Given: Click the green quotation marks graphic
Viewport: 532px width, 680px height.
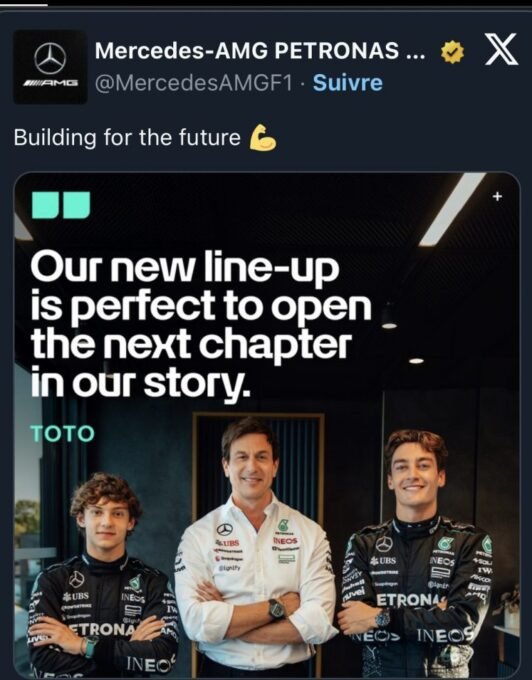Looking at the screenshot, I should click(61, 205).
